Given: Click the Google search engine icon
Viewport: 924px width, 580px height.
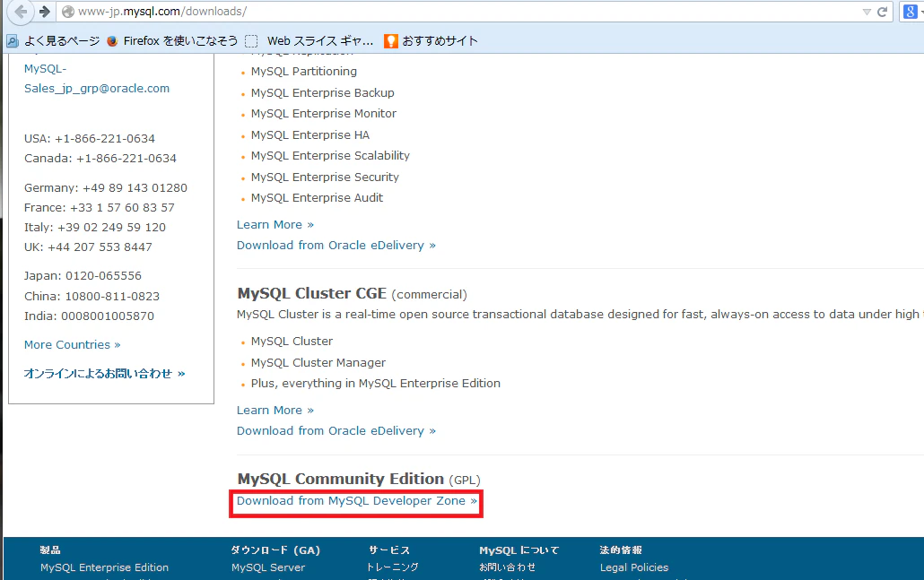Looking at the screenshot, I should (911, 12).
